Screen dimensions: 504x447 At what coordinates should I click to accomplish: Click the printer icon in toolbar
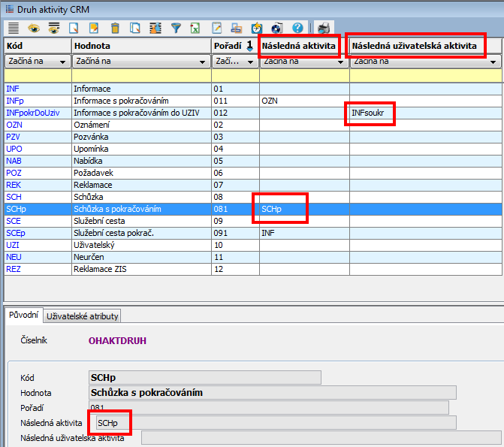[324, 29]
